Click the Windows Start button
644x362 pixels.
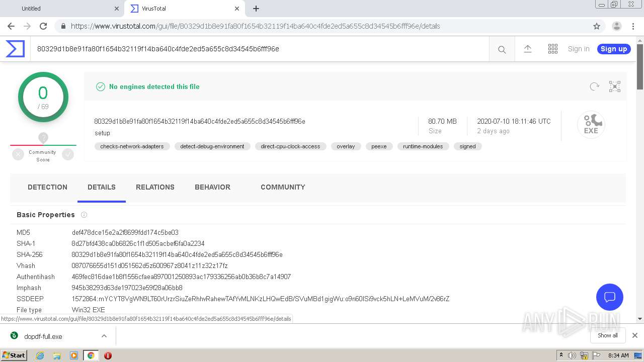click(x=14, y=355)
